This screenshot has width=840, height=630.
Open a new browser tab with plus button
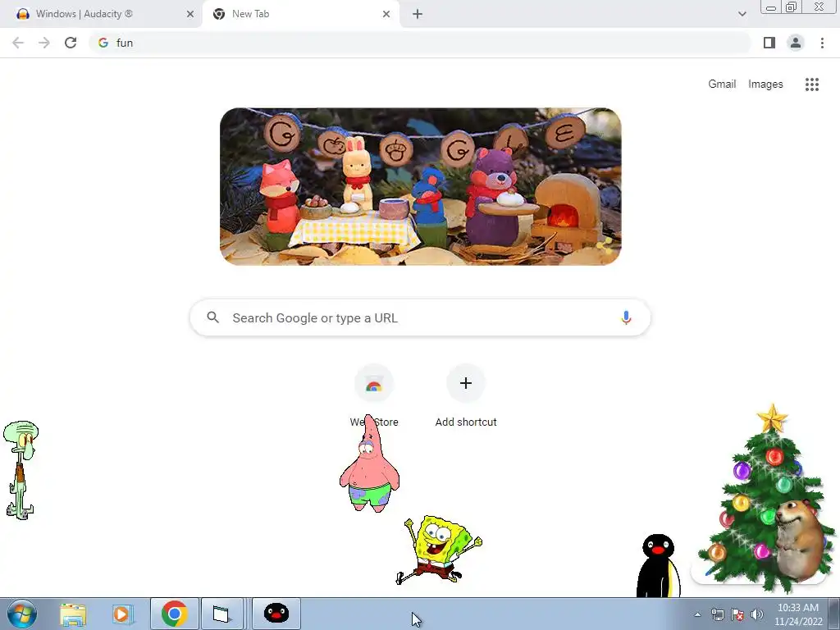(418, 14)
